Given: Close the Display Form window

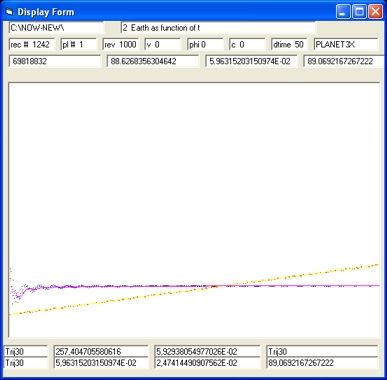Looking at the screenshot, I should (375, 12).
